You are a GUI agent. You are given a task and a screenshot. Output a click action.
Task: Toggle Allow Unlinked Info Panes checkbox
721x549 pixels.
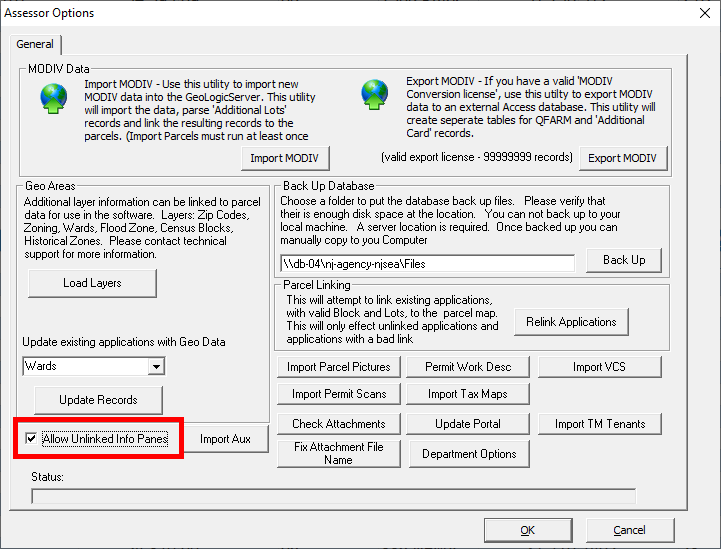coord(31,438)
